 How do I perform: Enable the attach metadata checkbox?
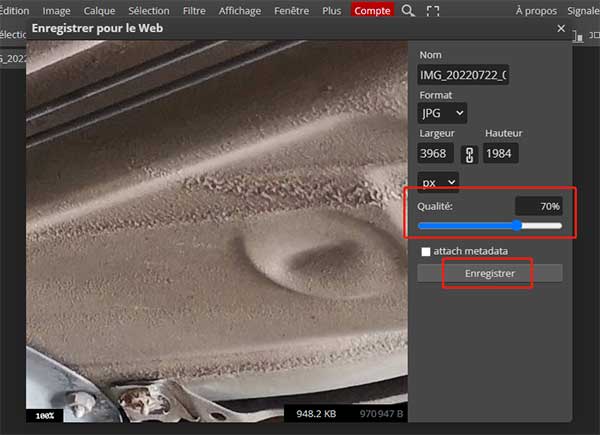click(426, 251)
